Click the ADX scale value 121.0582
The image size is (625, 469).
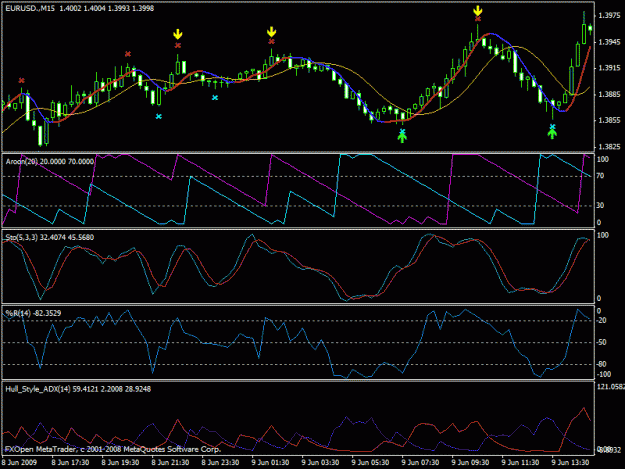[610, 387]
